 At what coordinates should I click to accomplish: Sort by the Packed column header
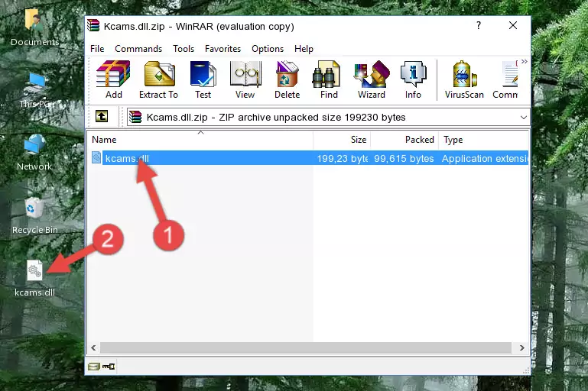404,140
